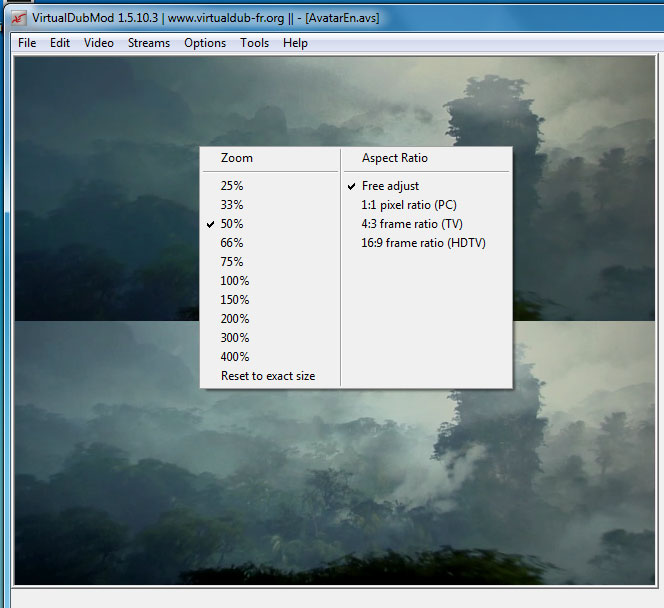Screen dimensions: 664x608
Task: Select the checked Free adjust aspect option
Action: (x=426, y=186)
